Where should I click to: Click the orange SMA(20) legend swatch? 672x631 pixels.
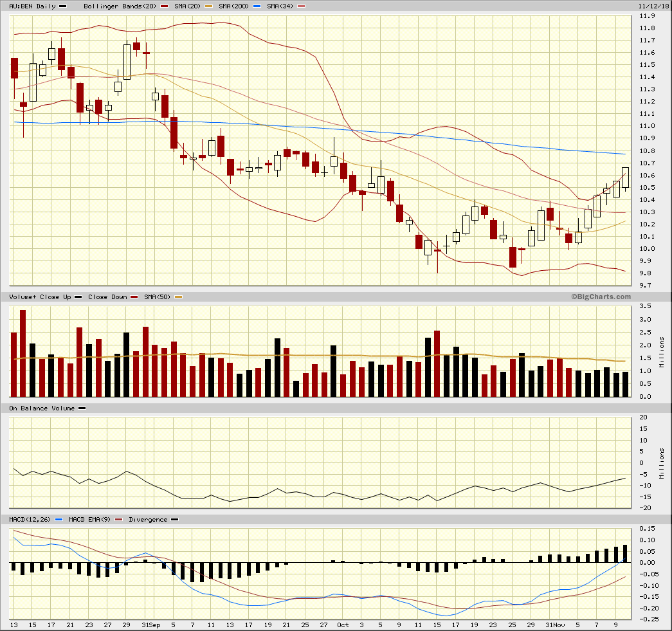(x=208, y=6)
